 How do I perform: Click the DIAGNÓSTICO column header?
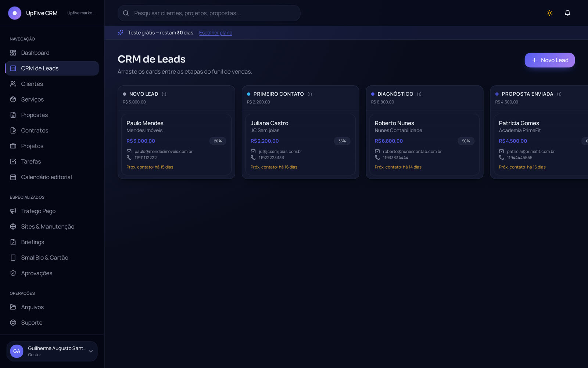pyautogui.click(x=424, y=98)
